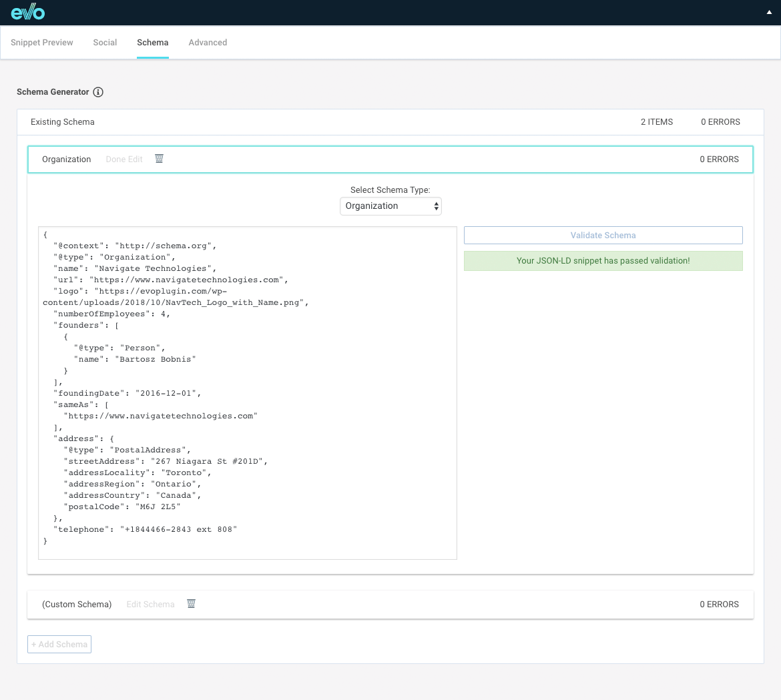Collapse panel with top-right triangle arrow
Image resolution: width=781 pixels, height=700 pixels.
[x=769, y=13]
